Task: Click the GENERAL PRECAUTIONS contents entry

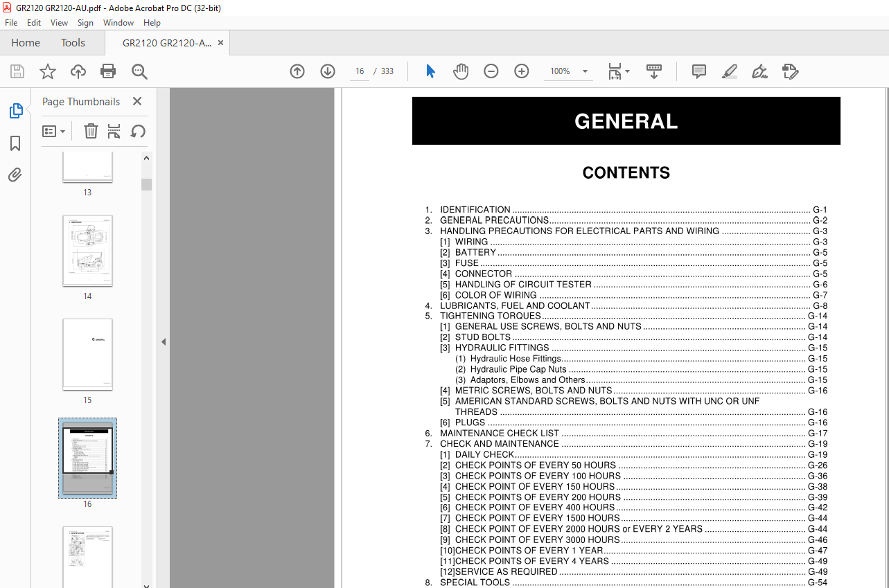Action: coord(626,220)
